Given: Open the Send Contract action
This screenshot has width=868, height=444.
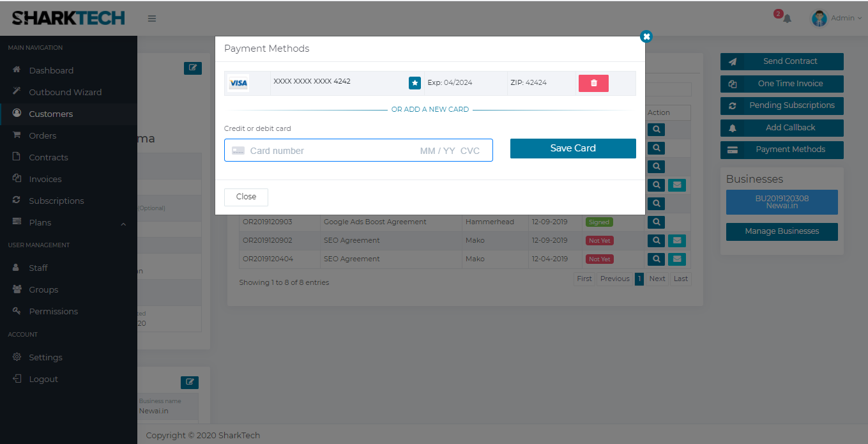Looking at the screenshot, I should coord(782,61).
